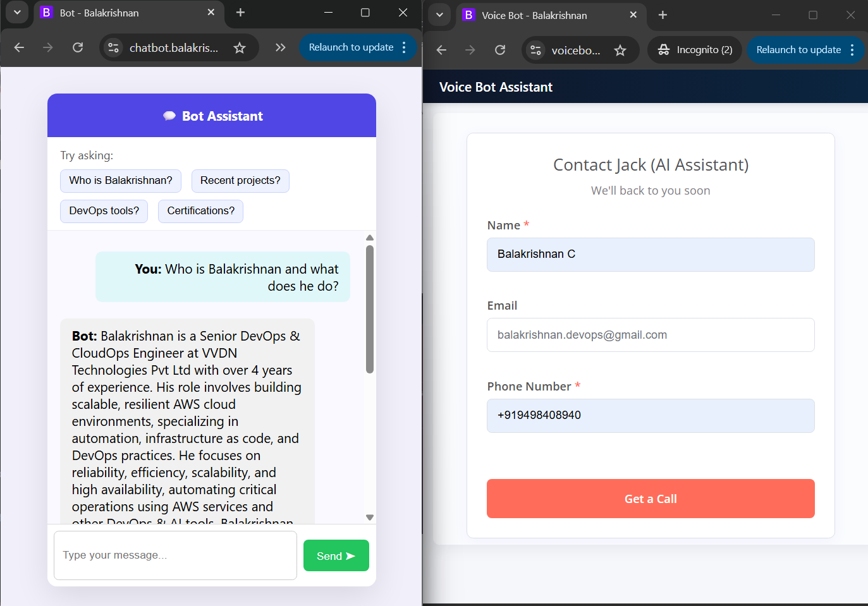Click the Phone Number field
Viewport: 868px width, 606px height.
[651, 416]
